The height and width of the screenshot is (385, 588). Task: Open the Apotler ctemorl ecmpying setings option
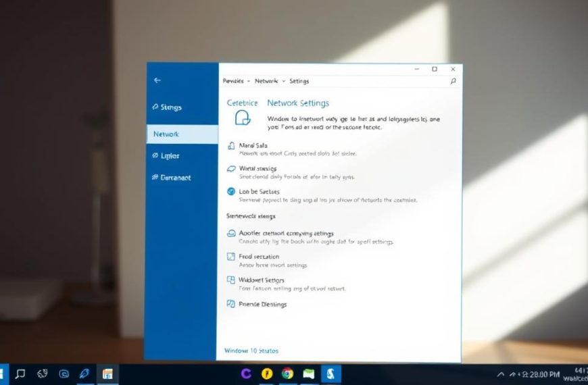point(286,233)
